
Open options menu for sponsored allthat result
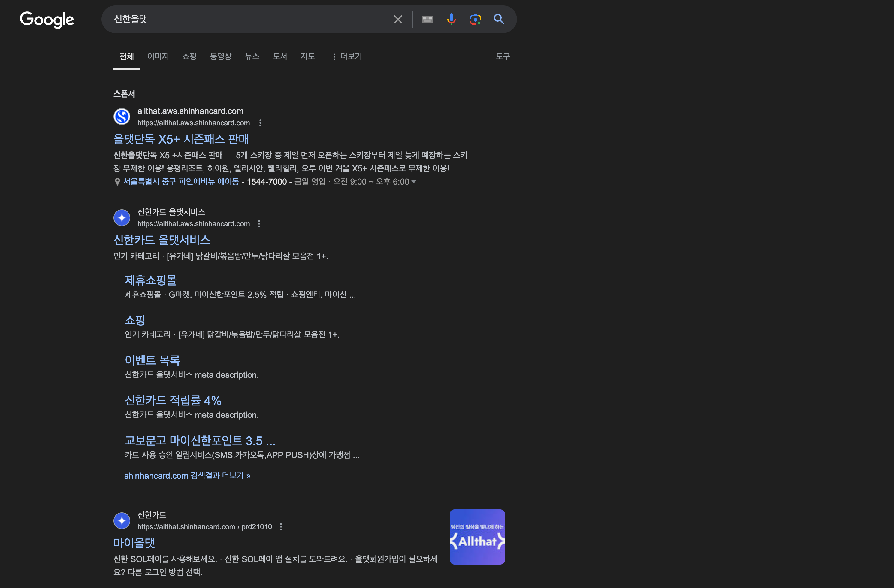point(260,123)
